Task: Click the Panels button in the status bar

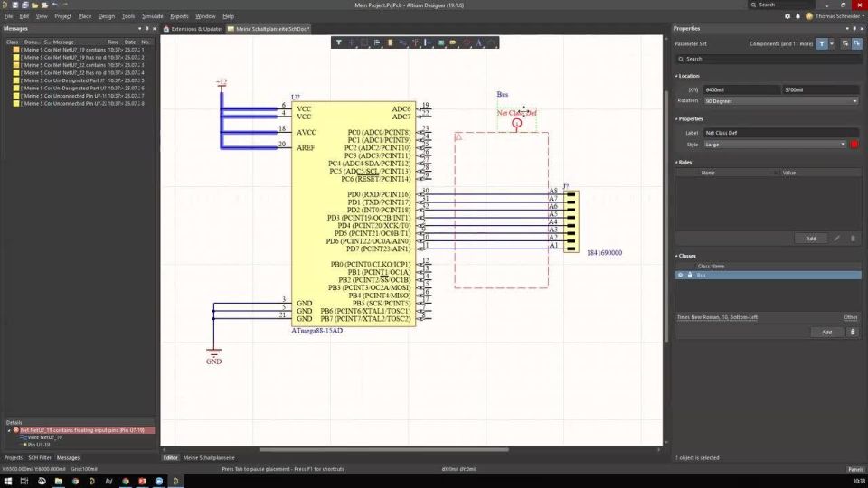Action: click(x=856, y=469)
